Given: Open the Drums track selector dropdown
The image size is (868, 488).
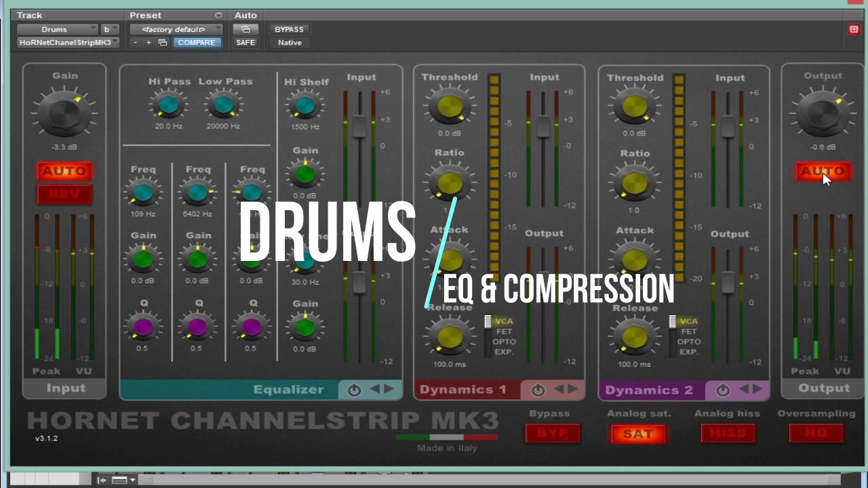Looking at the screenshot, I should click(58, 29).
